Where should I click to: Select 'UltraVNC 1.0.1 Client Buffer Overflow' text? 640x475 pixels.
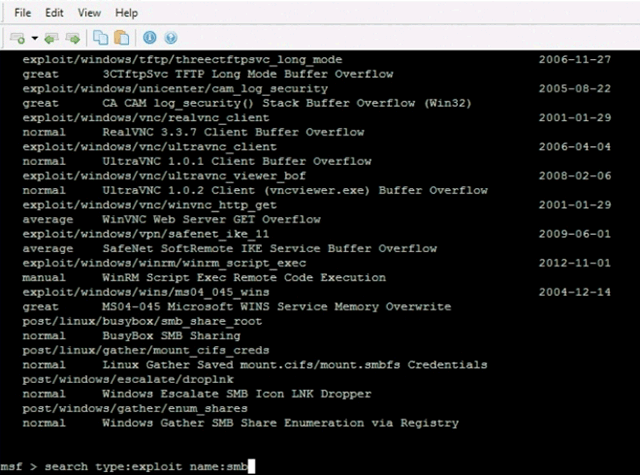237,161
